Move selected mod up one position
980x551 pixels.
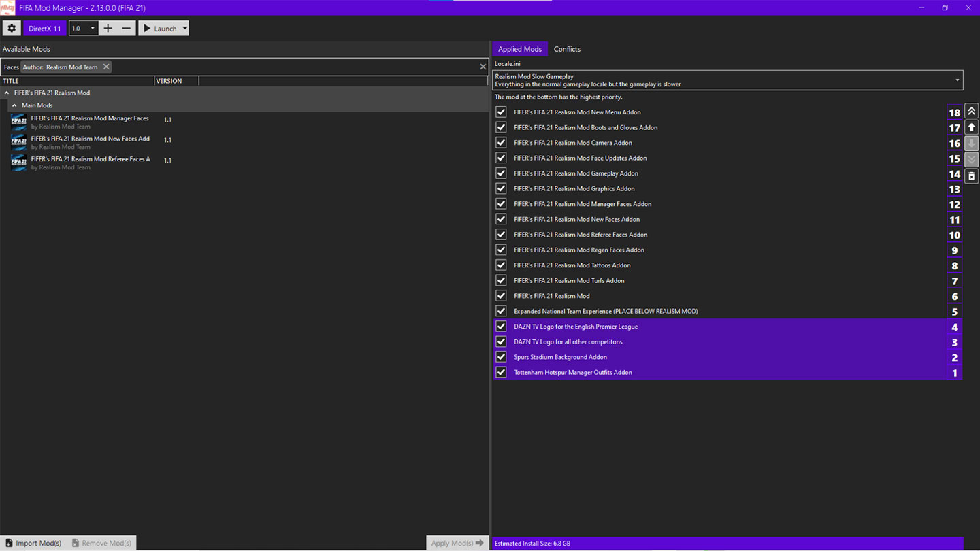971,127
